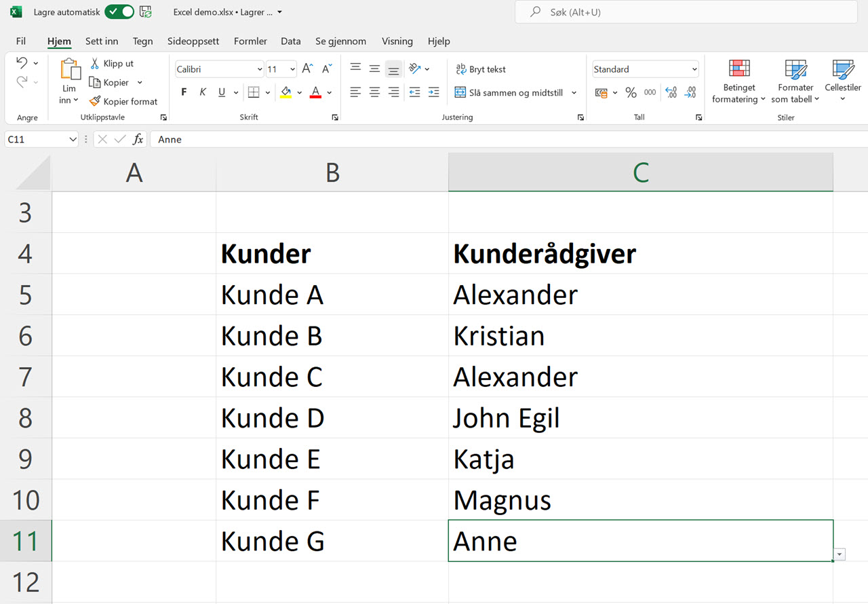
Task: Click the fx insert function icon
Action: [x=138, y=139]
